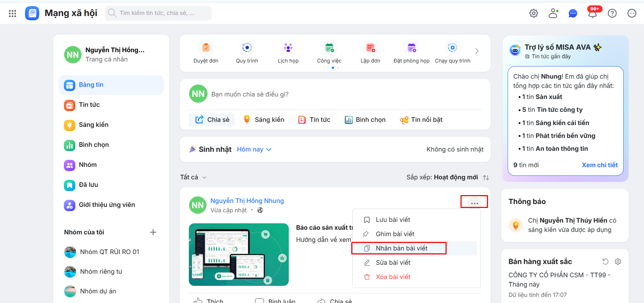Open the Chạy quy trình shortcut
This screenshot has height=303, width=644.
[453, 52]
